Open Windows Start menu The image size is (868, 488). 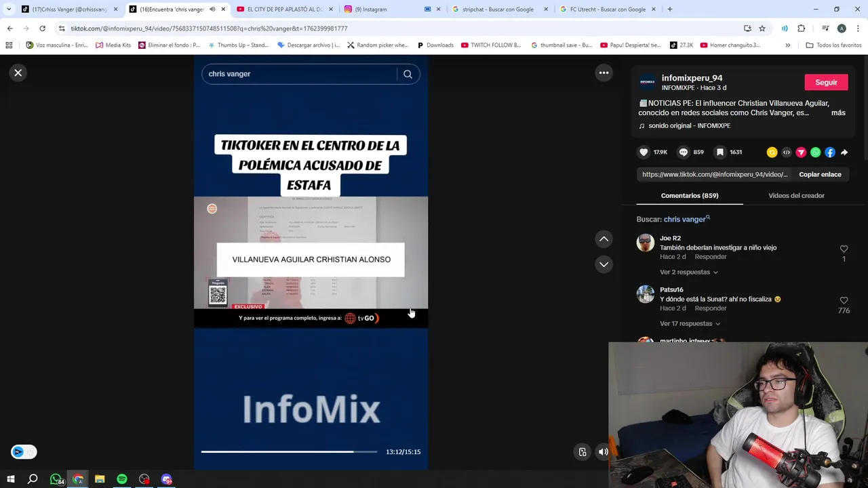10,479
